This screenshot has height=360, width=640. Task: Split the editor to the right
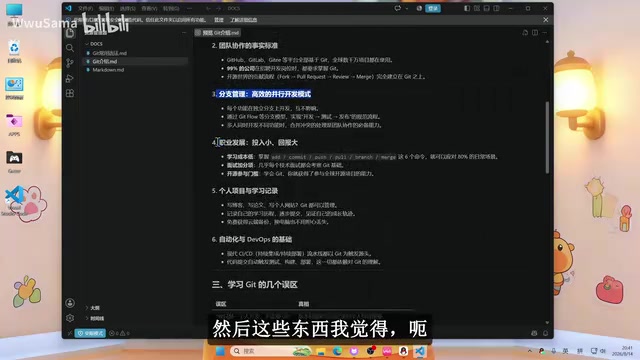click(x=535, y=33)
